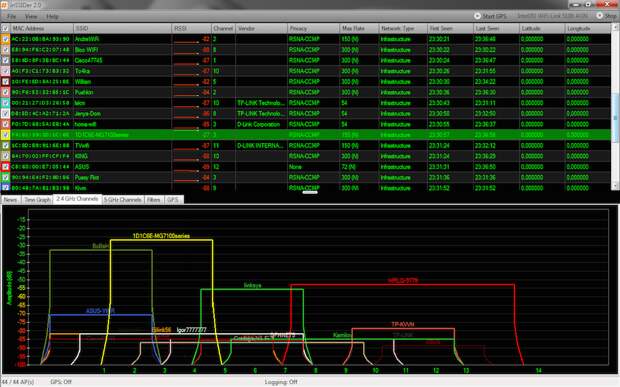
Task: Toggle the ASUS network row checkbox
Action: [x=5, y=167]
